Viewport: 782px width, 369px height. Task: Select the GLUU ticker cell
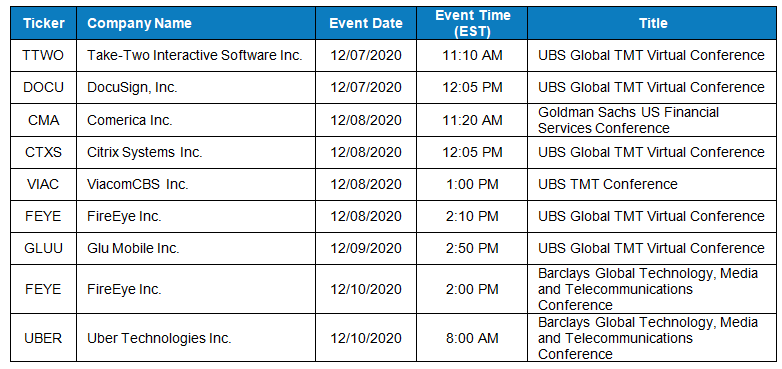pos(43,248)
